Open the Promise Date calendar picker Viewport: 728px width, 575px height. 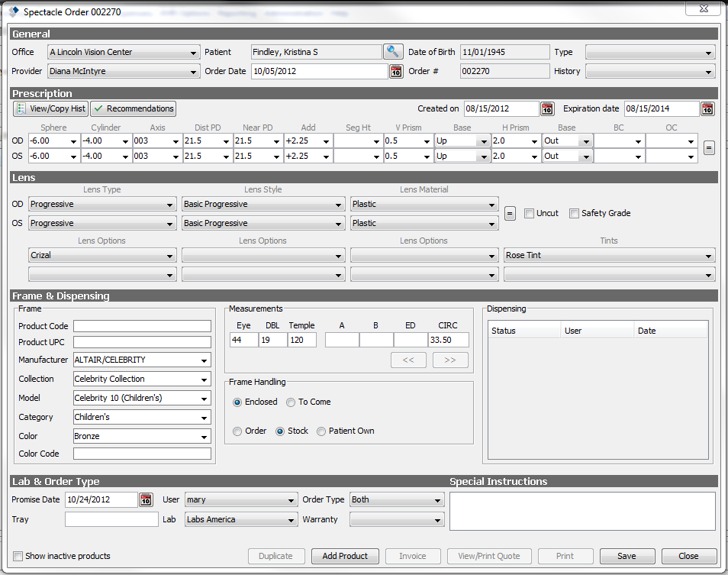click(145, 499)
